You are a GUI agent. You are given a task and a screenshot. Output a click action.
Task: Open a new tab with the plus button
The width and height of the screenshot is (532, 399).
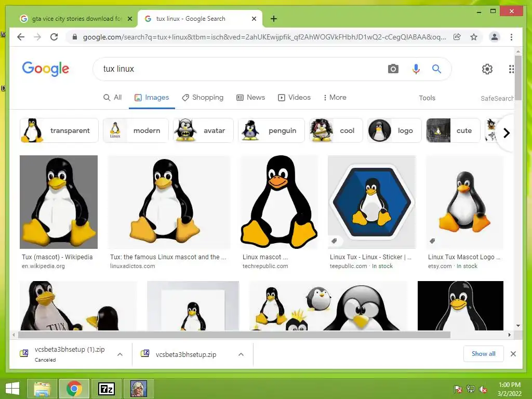pyautogui.click(x=274, y=19)
